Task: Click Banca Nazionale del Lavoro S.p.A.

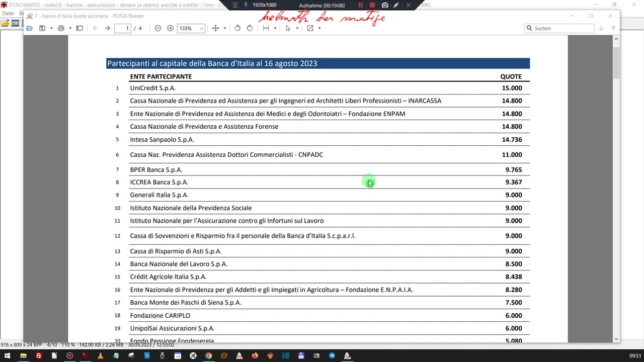Action: [x=179, y=264]
